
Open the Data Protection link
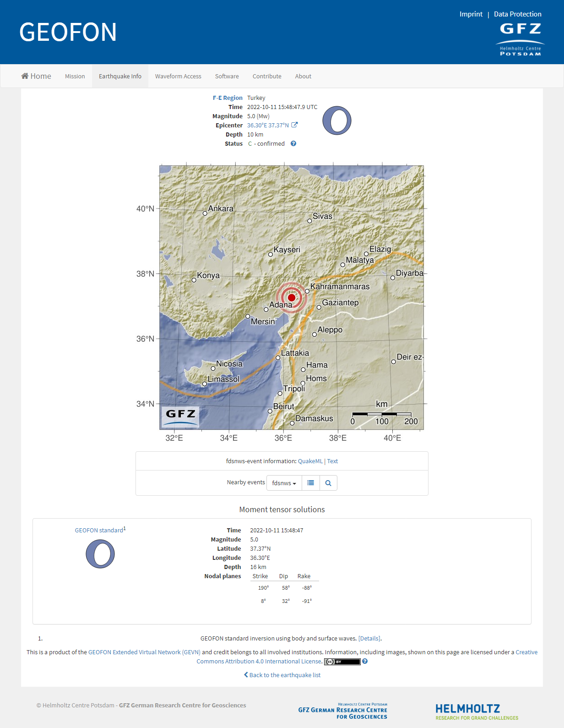tap(518, 14)
